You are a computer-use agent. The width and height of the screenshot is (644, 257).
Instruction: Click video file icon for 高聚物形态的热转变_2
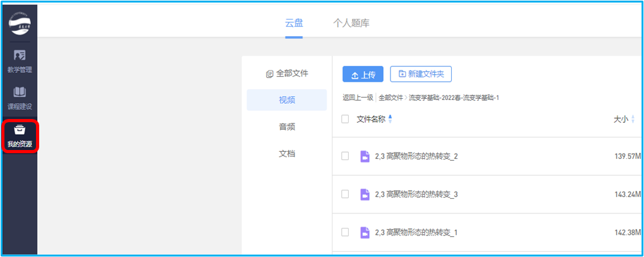coord(365,156)
